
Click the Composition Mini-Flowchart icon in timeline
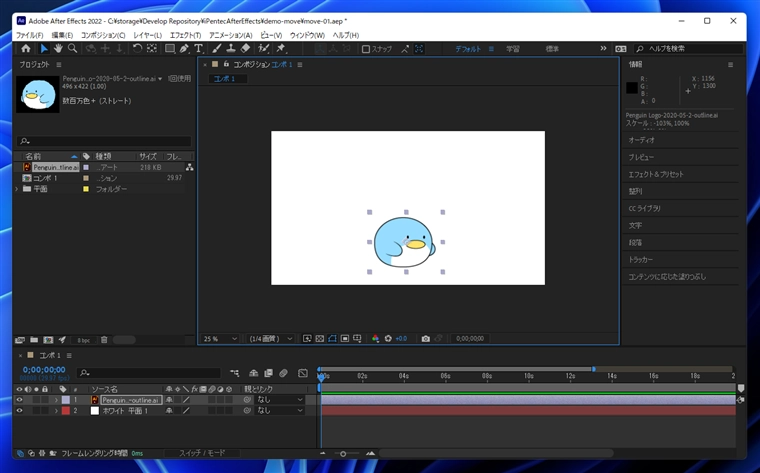[x=235, y=373]
